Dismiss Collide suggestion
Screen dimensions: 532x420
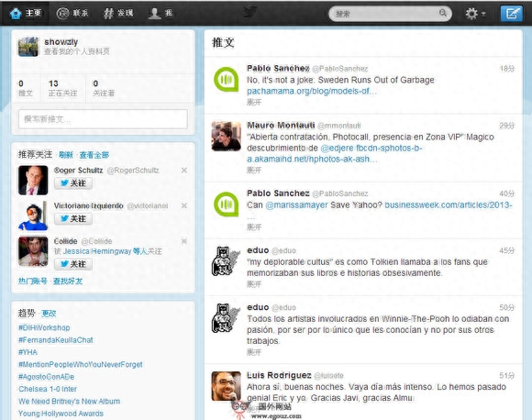point(183,241)
